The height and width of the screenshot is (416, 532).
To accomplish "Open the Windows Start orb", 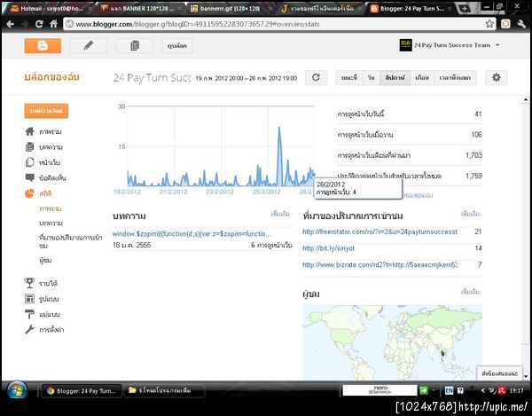I will [18, 391].
